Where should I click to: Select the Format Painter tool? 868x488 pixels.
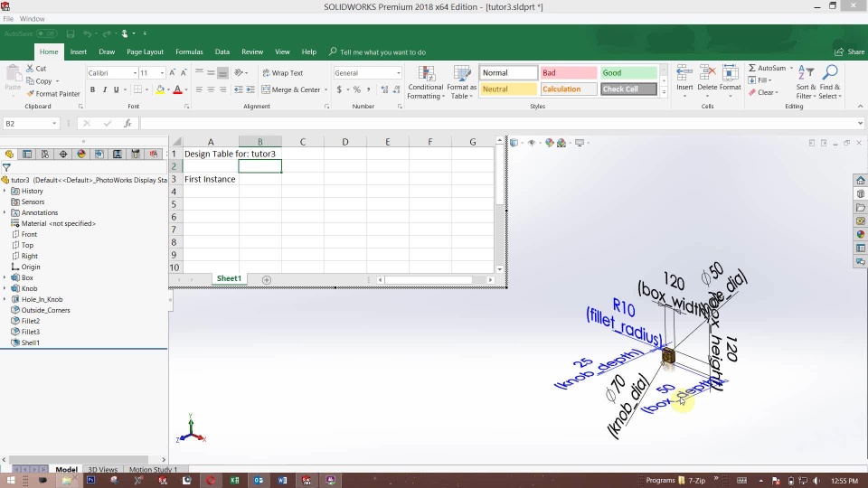[x=53, y=94]
